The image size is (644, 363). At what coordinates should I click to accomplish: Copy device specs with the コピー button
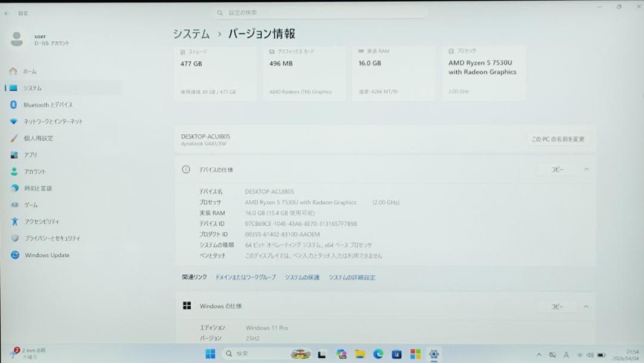[558, 169]
